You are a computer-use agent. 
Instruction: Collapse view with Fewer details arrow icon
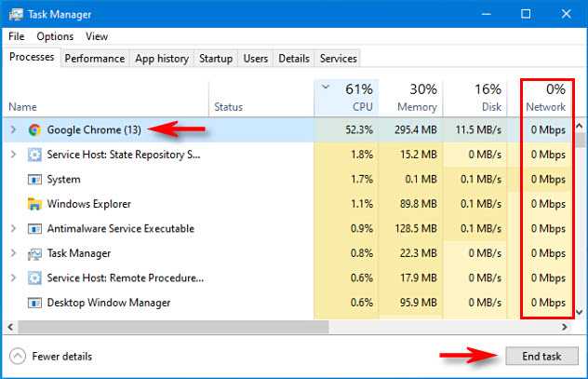coord(18,356)
